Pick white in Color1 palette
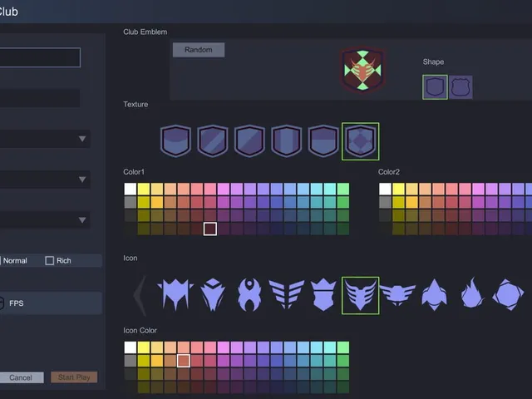Image resolution: width=532 pixels, height=399 pixels. pyautogui.click(x=131, y=189)
